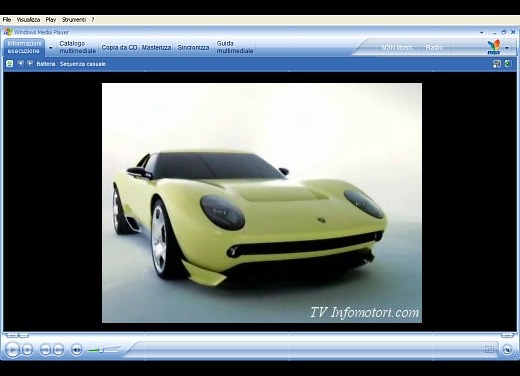520x376 pixels.
Task: Open the MSN Music store link
Action: click(x=397, y=47)
